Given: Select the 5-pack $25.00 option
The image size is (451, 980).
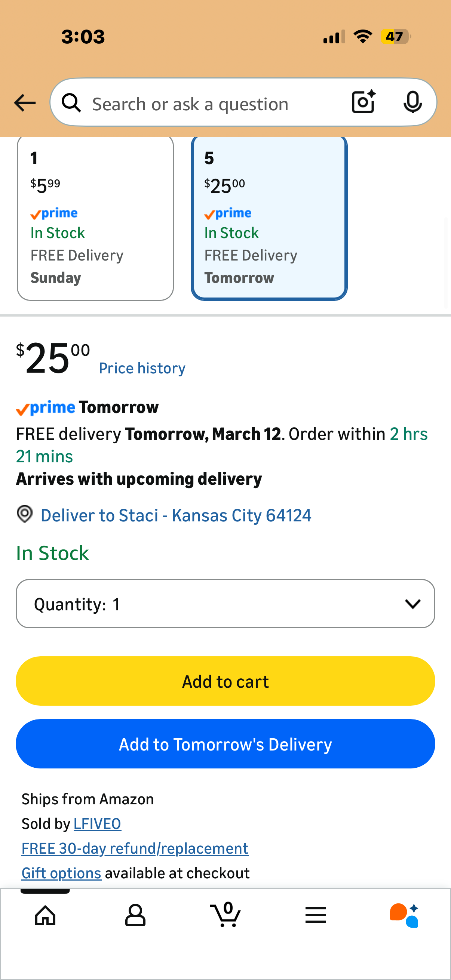Looking at the screenshot, I should (x=269, y=218).
